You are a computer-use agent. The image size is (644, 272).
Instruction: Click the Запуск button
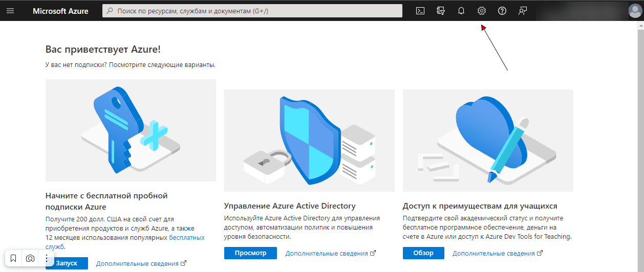pos(67,263)
